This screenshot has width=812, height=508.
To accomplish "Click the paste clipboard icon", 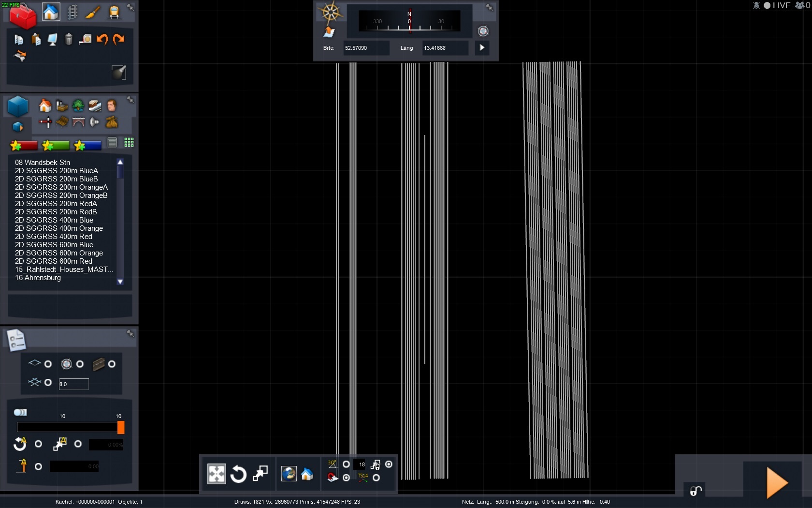I will (x=36, y=39).
